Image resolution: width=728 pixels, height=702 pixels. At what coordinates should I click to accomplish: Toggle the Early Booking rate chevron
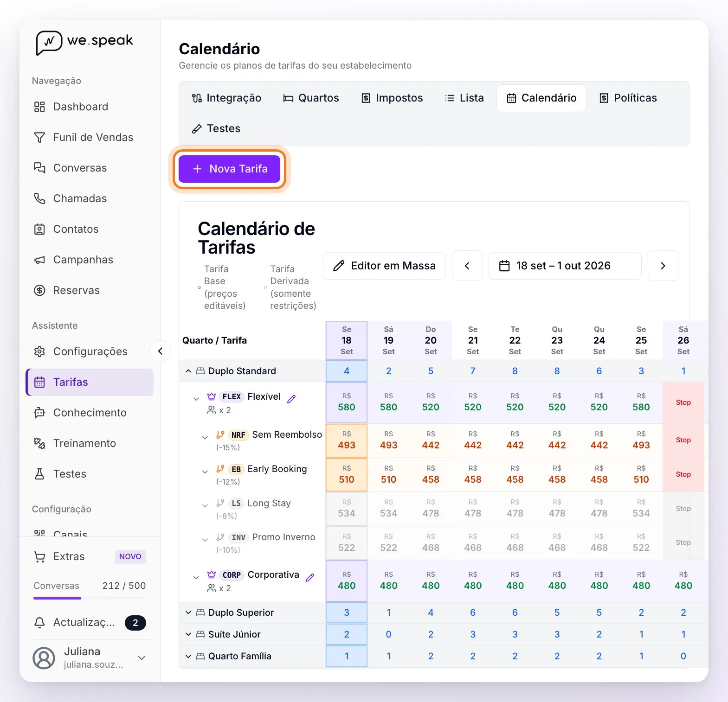pos(205,472)
